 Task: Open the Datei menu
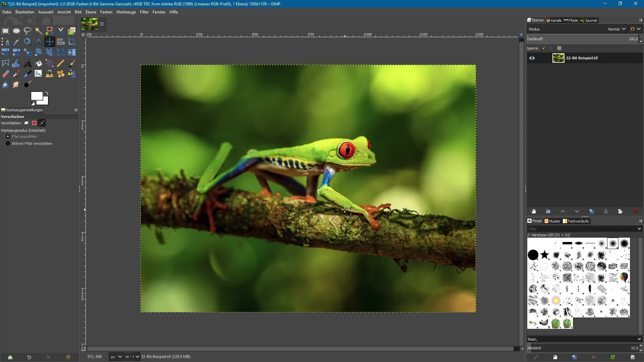pyautogui.click(x=7, y=12)
